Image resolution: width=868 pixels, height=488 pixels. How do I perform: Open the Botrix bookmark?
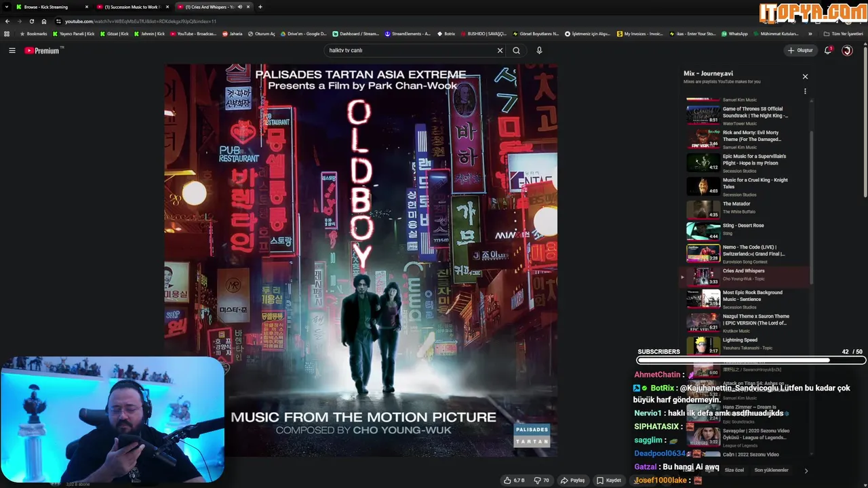coord(446,34)
